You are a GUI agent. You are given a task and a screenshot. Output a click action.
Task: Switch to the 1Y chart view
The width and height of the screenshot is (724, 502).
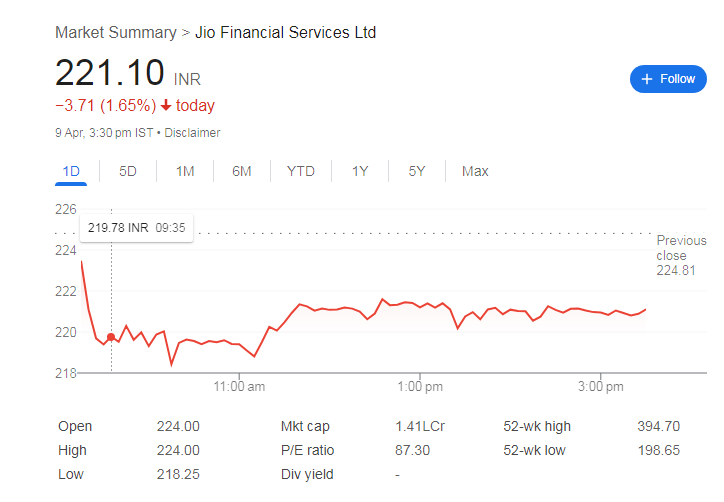360,171
